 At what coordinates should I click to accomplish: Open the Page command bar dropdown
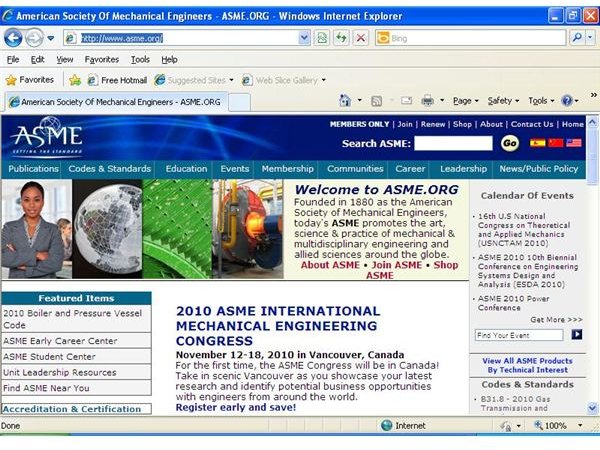(x=466, y=101)
